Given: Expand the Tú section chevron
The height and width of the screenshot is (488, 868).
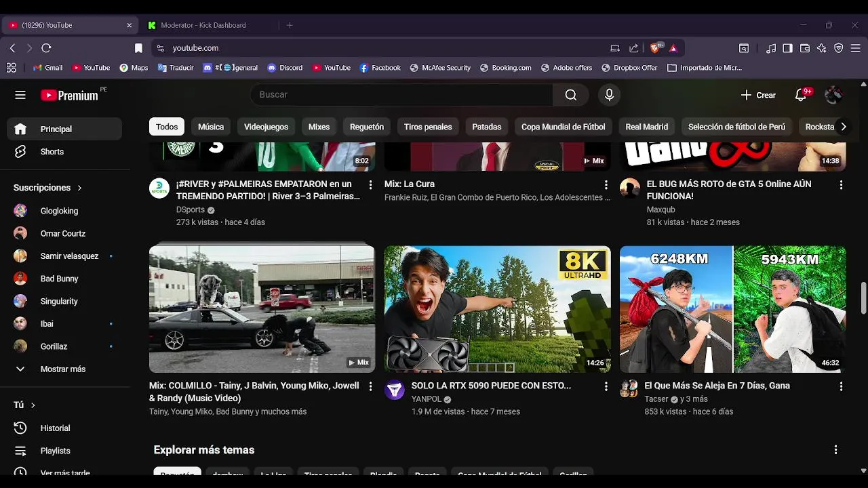Looking at the screenshot, I should pos(33,405).
